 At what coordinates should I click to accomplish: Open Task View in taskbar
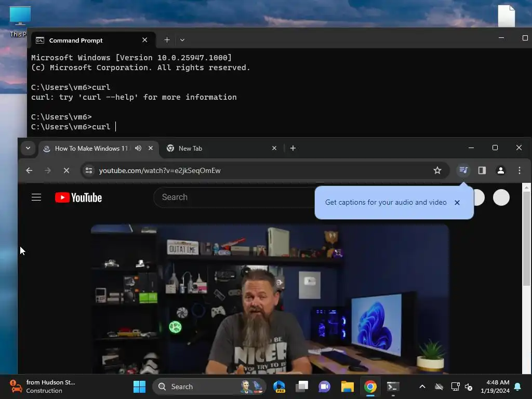(302, 387)
